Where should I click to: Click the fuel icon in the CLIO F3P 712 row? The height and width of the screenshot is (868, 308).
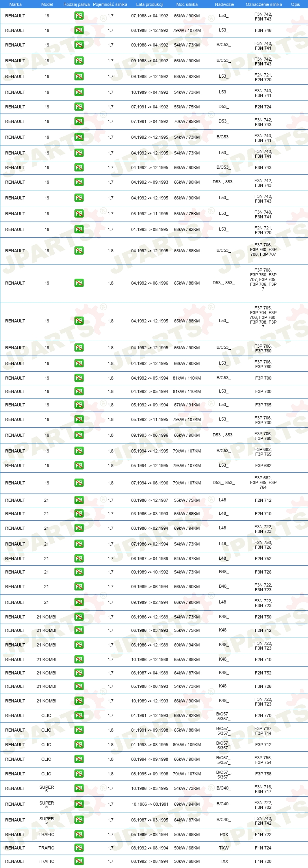79,745
